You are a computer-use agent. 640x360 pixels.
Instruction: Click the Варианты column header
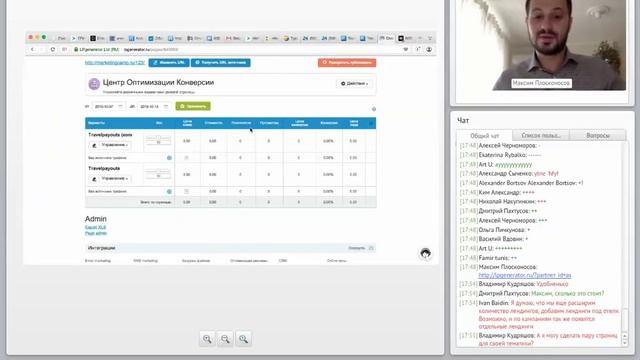97,123
